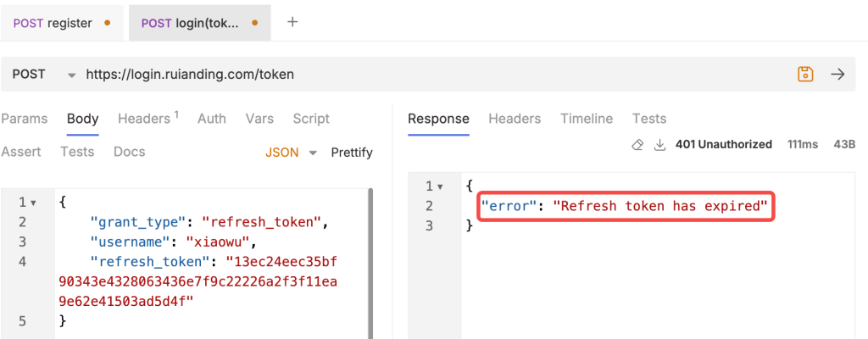Open a new request tab with plus icon
This screenshot has width=868, height=339.
[292, 22]
